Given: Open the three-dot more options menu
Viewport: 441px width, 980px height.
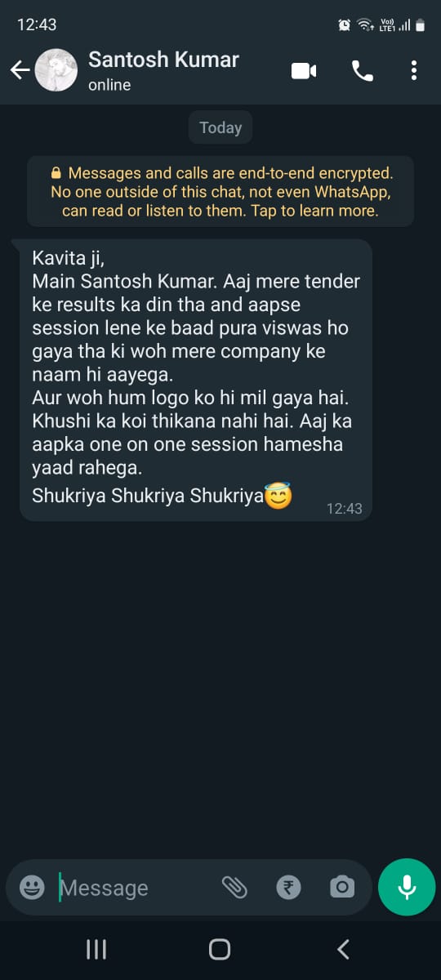Looking at the screenshot, I should pyautogui.click(x=414, y=71).
